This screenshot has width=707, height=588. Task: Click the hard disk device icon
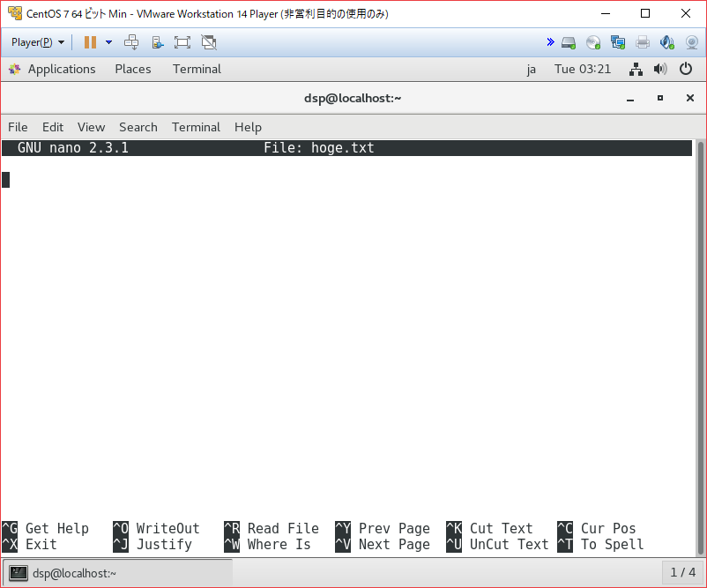tap(569, 43)
